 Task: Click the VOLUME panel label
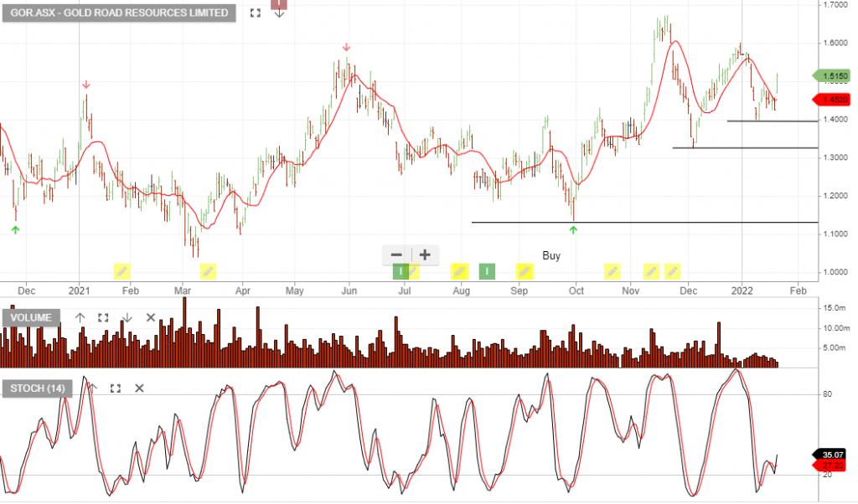31,317
